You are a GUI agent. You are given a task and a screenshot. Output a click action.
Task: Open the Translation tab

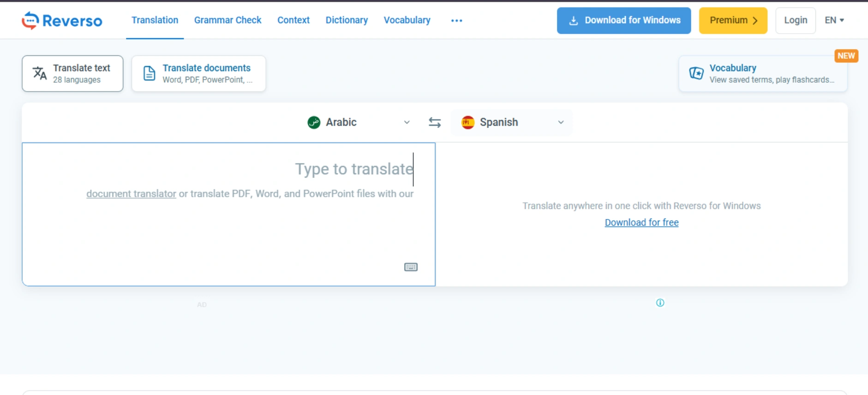coord(155,20)
